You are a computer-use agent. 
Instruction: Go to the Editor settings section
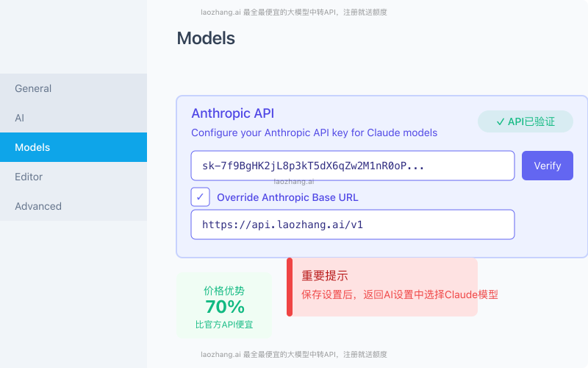pos(73,177)
